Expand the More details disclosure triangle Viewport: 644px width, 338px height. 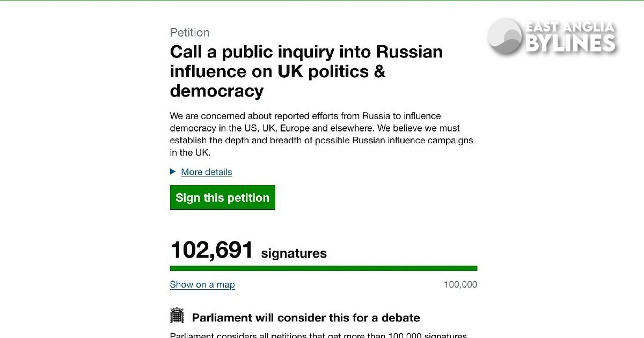click(173, 172)
